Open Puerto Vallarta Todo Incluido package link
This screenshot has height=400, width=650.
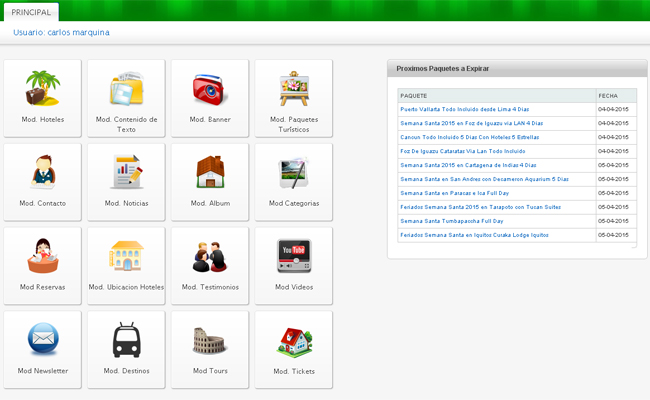click(464, 108)
